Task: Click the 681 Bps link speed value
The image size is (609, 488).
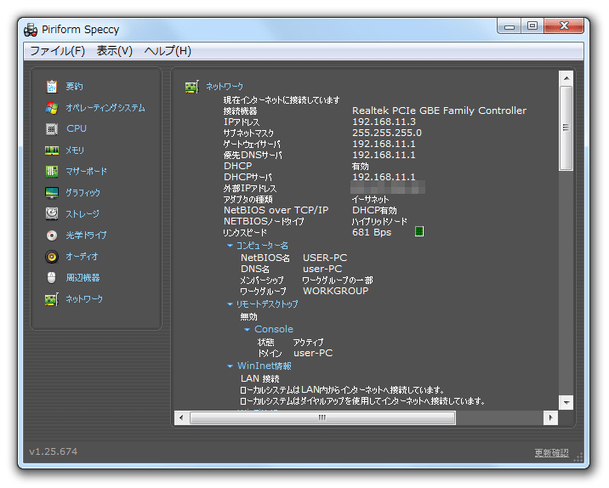Action: [x=372, y=232]
